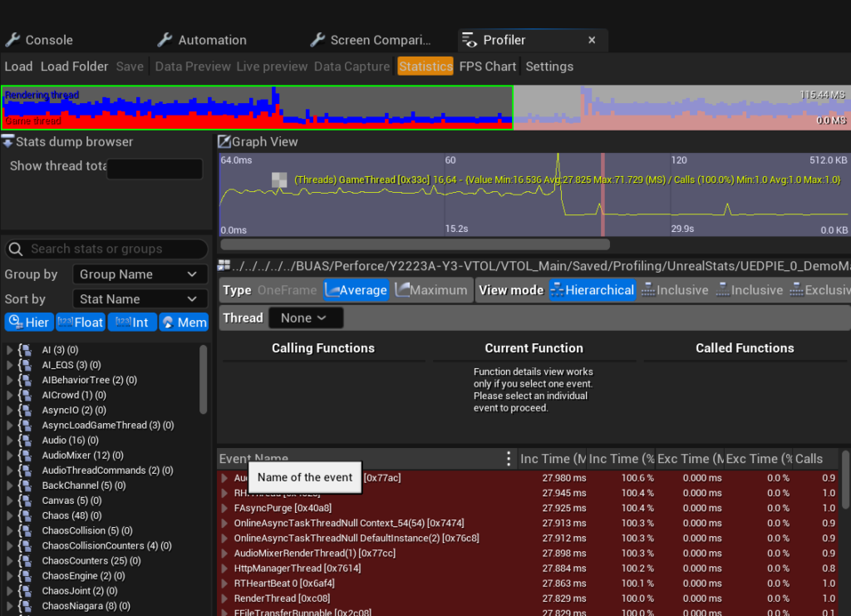Open the FPS Chart view
This screenshot has width=851, height=616.
click(488, 67)
